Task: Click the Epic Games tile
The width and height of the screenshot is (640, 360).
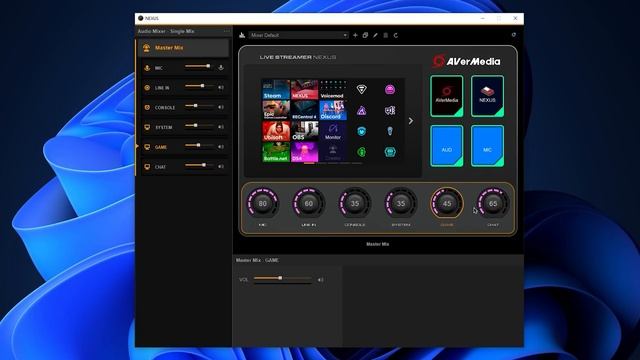Action: (276, 110)
